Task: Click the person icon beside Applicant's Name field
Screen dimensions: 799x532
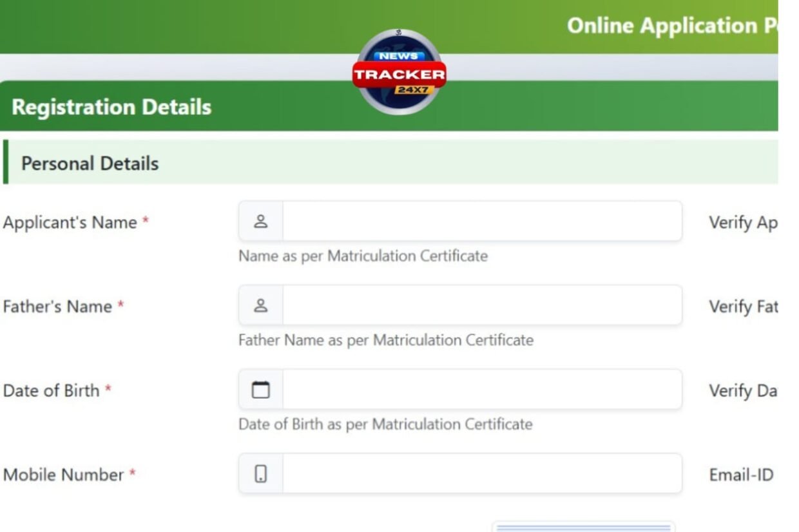Action: (260, 221)
